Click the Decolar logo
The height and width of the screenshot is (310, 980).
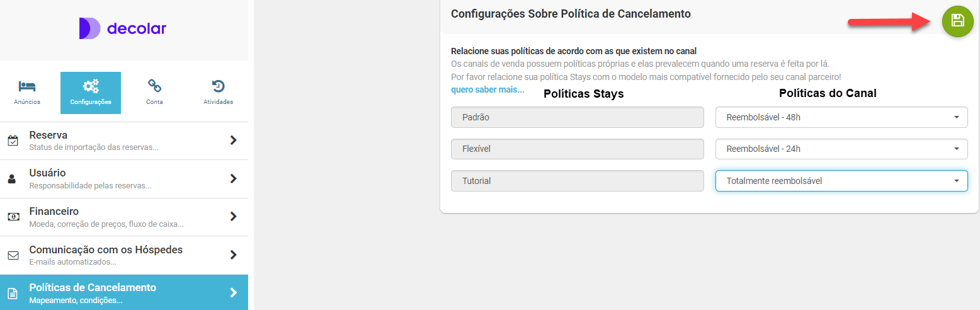pos(123,28)
